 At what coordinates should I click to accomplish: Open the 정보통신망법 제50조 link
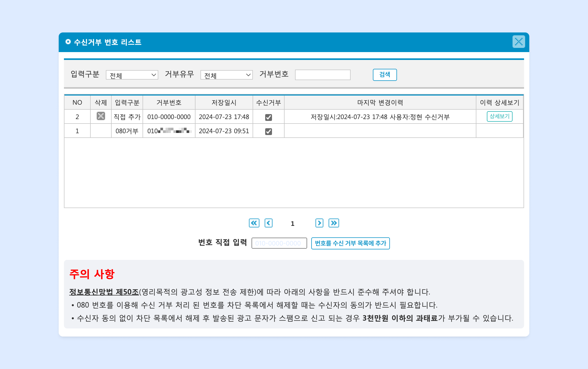(x=104, y=292)
